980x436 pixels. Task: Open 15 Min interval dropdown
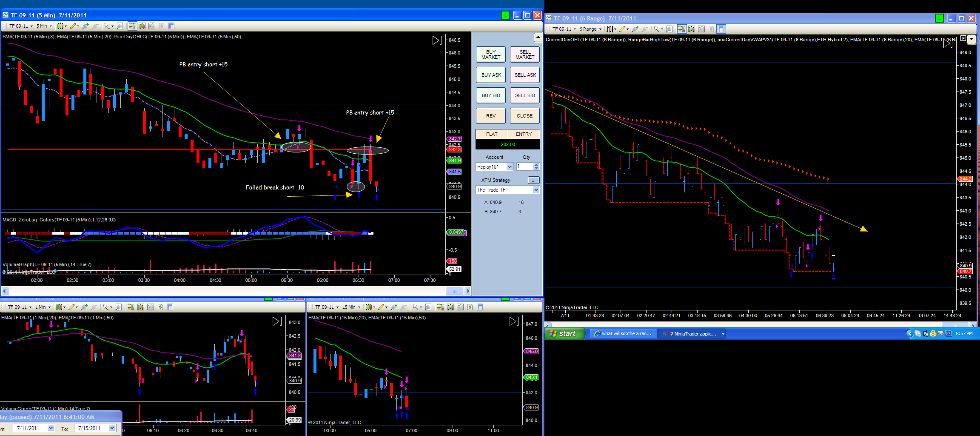pyautogui.click(x=351, y=307)
